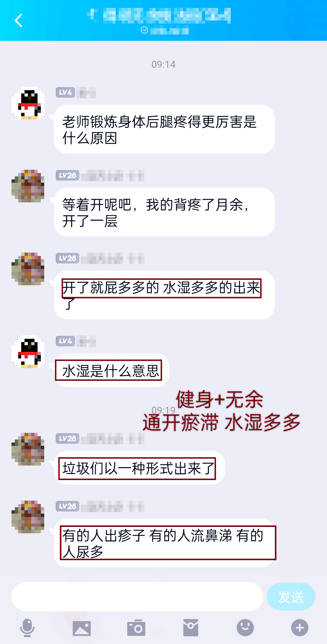Screen dimensions: 327x644
Task: Go back using the header arrow
Action: coord(18,21)
